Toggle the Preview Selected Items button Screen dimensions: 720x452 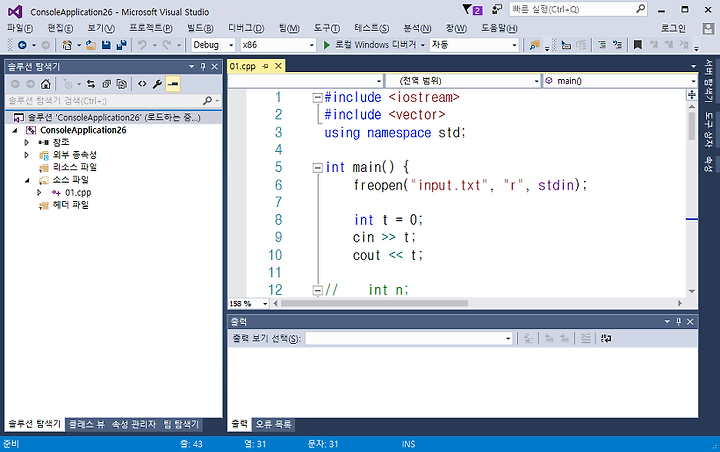(173, 84)
